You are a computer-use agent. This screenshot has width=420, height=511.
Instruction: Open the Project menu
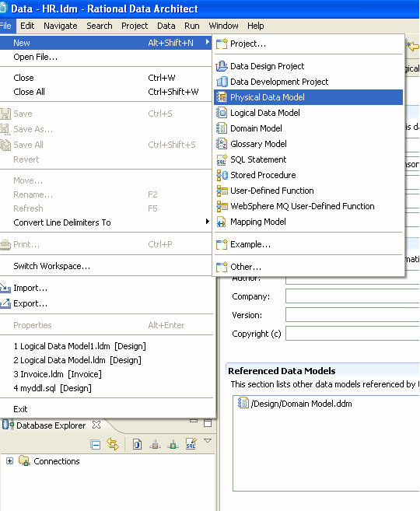pos(135,26)
